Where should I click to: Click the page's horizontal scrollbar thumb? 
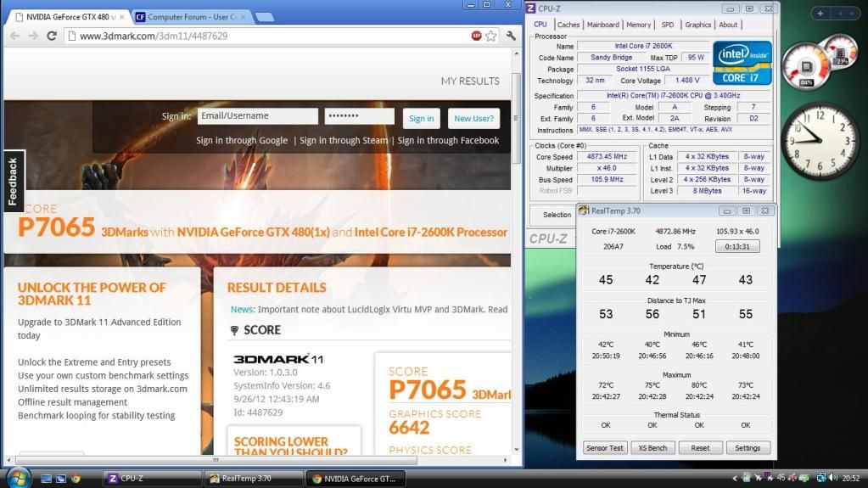point(216,460)
